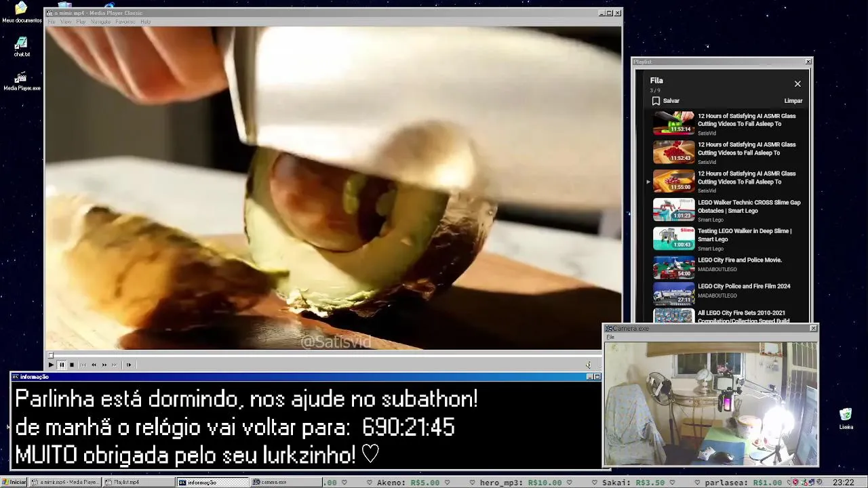This screenshot has height=488, width=868.
Task: Click the increase speed fast-forward button
Action: click(x=104, y=365)
